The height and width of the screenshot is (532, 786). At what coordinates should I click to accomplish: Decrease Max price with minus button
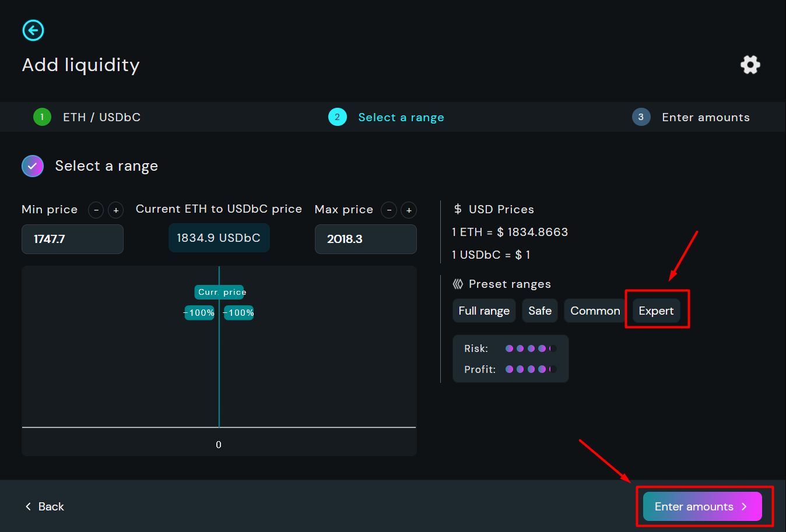(389, 210)
